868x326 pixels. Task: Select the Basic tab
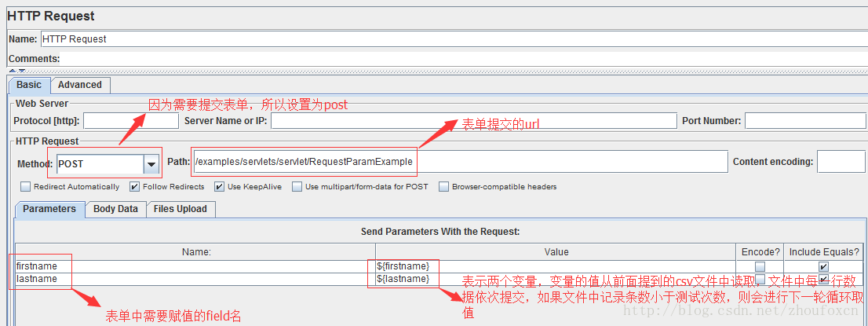[30, 85]
